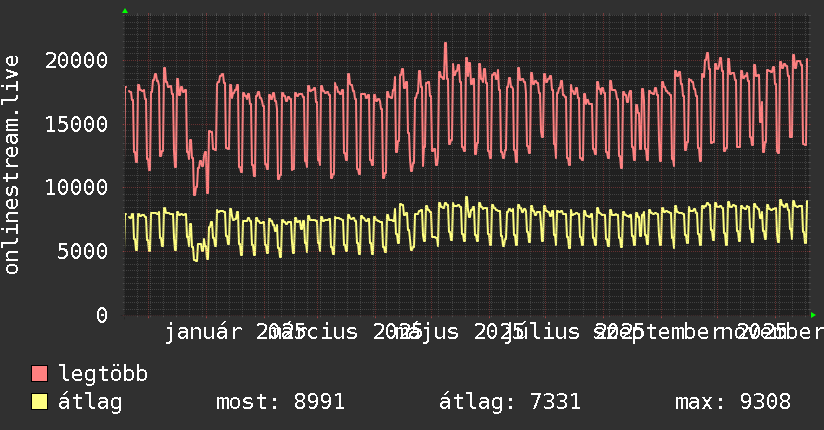
Task: Click the 'most: 8991' value
Action: [x=281, y=402]
